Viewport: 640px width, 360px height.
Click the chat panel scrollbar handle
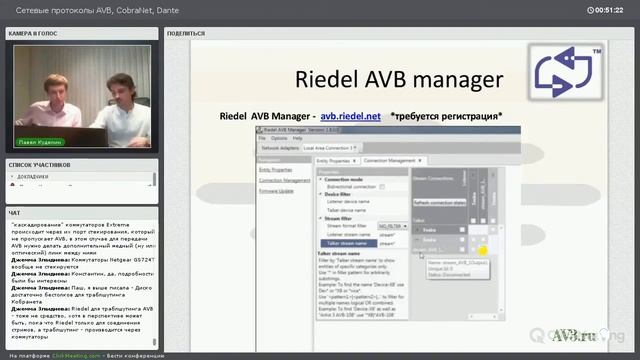154,341
